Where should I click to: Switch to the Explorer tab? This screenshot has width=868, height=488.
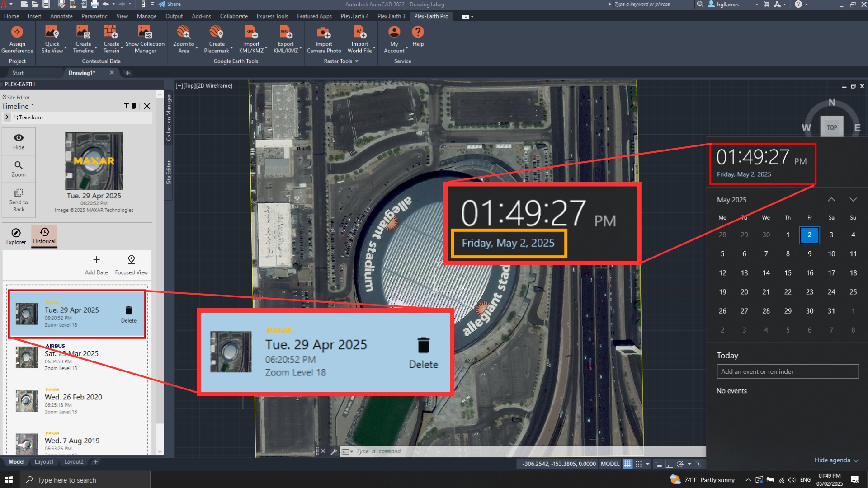(16, 236)
